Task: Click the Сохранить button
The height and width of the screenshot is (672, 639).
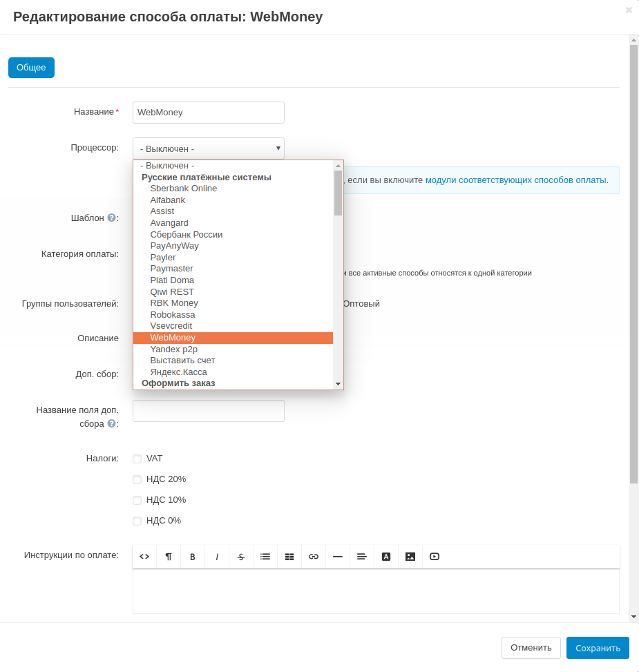Action: point(598,648)
